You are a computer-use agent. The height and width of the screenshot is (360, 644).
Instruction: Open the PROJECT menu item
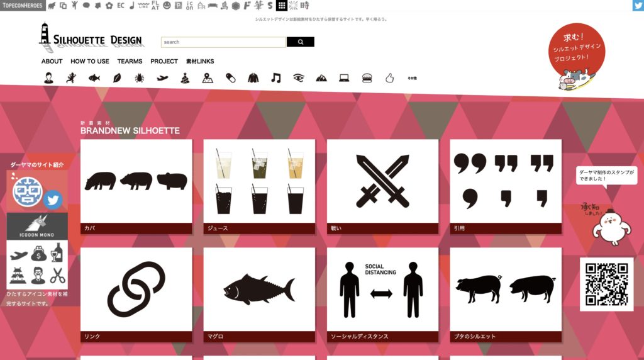(x=164, y=61)
